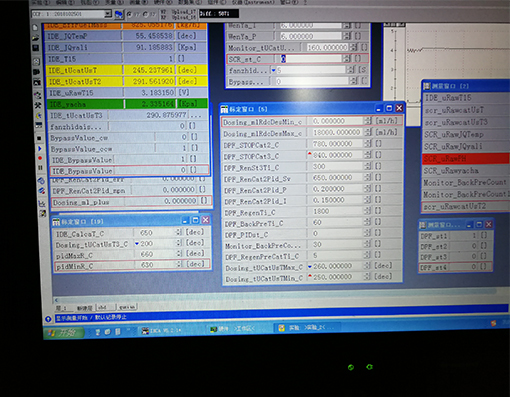Start recording with the red circle icon
510x397 pixels.
(x=40, y=158)
